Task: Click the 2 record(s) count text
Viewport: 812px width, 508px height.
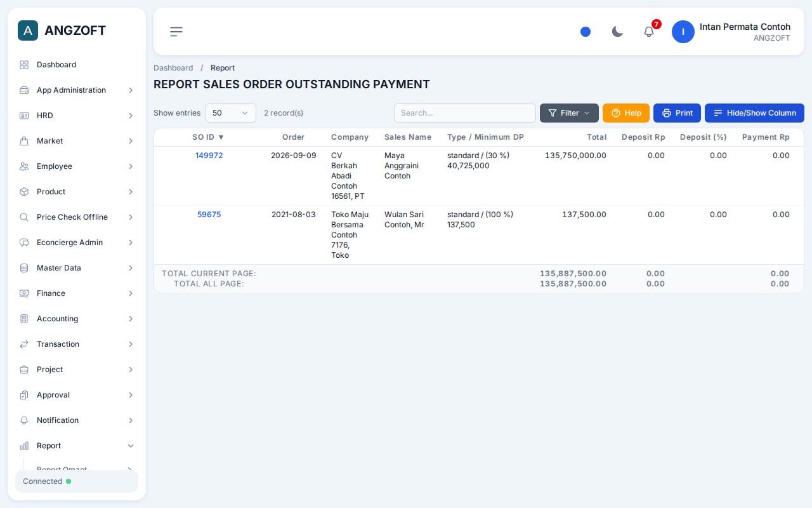Action: click(x=284, y=113)
